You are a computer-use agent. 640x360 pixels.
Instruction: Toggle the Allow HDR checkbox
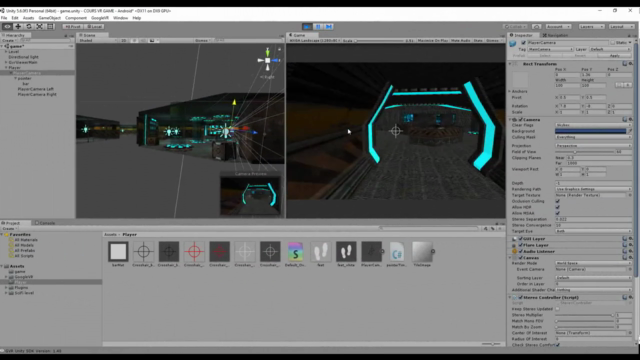click(558, 207)
